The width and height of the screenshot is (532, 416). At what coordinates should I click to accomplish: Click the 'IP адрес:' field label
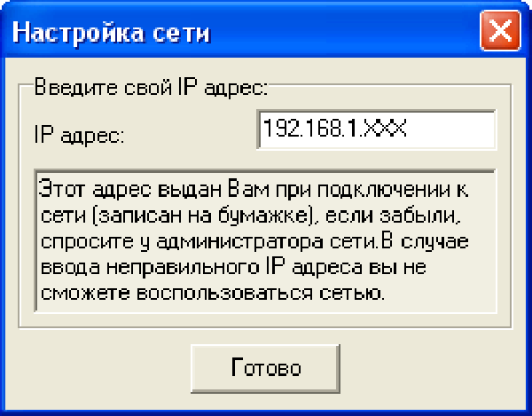80,135
